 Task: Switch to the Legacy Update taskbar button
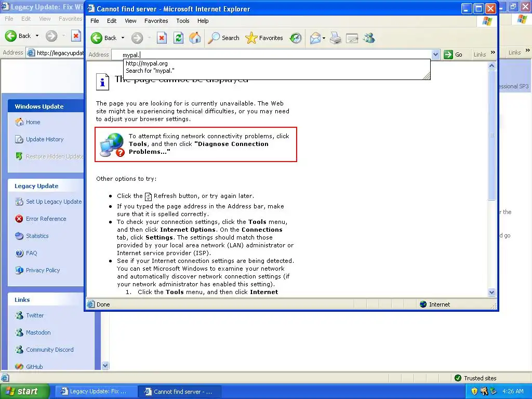click(96, 391)
